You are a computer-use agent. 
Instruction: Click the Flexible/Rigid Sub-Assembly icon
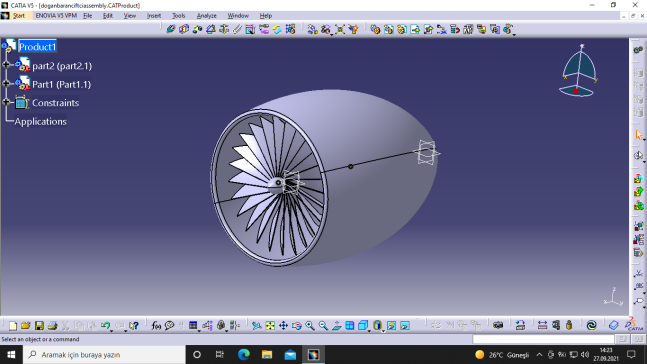point(264,29)
